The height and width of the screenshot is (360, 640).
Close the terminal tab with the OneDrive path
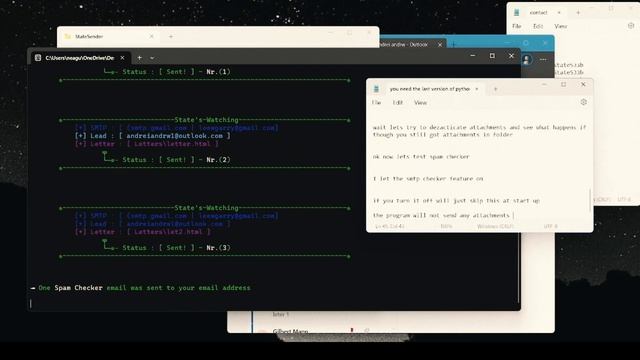click(x=122, y=58)
